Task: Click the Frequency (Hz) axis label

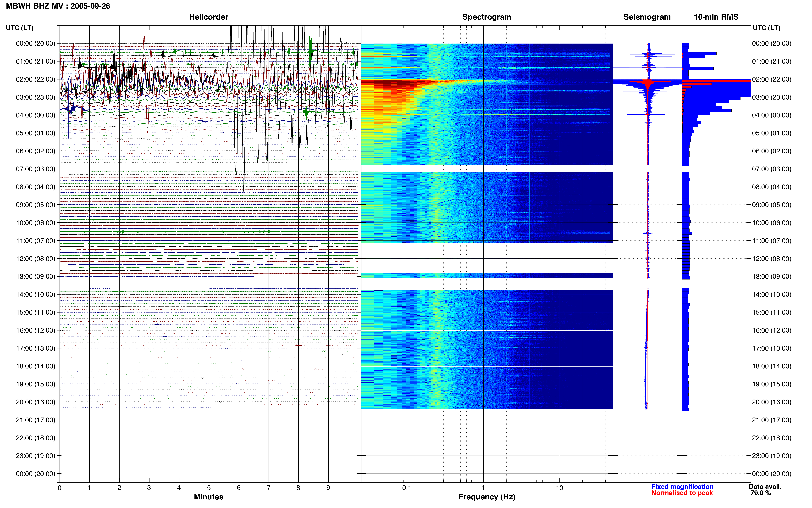Action: 487,497
